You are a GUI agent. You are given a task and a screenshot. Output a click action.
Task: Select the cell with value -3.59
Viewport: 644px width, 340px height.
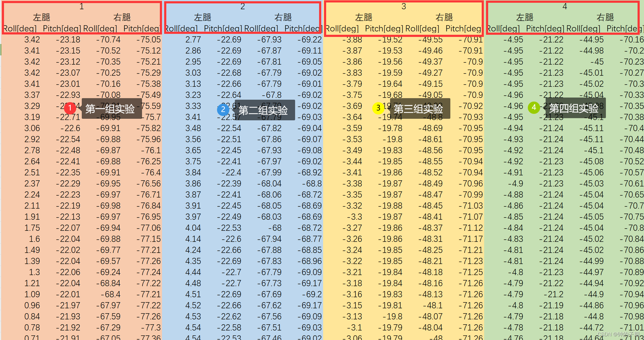coord(352,128)
